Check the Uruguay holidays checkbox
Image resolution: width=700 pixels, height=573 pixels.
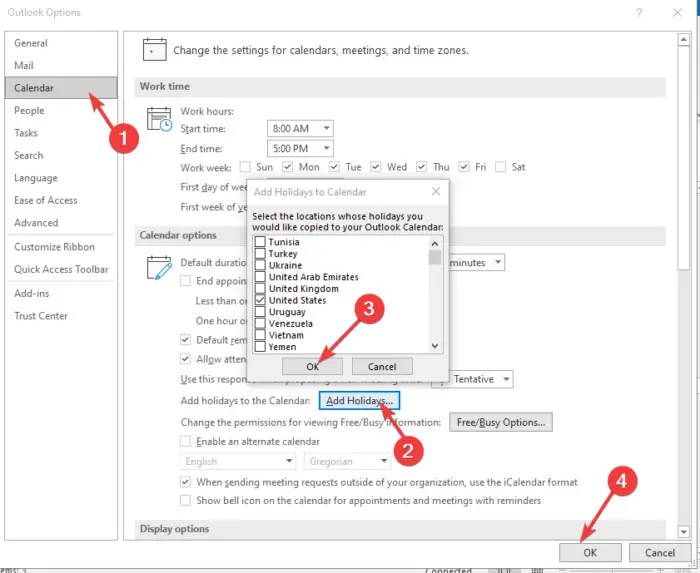pos(260,311)
